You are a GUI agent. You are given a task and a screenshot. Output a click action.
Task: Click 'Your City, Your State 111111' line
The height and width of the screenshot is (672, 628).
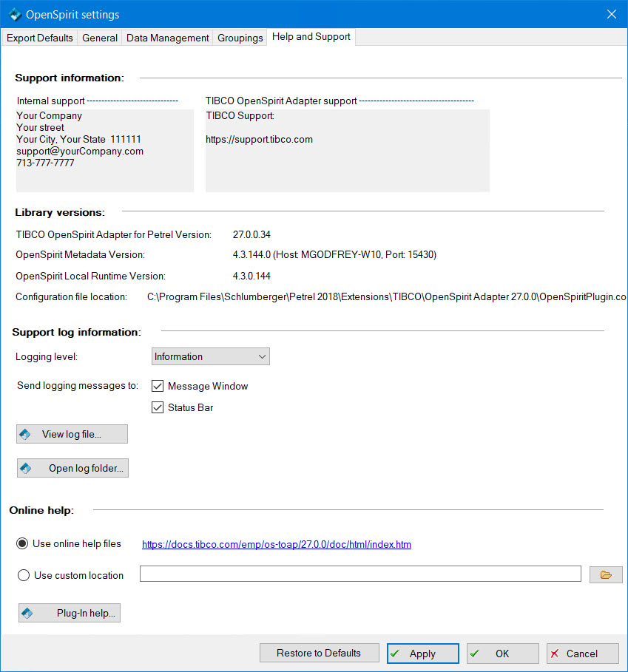click(x=78, y=139)
